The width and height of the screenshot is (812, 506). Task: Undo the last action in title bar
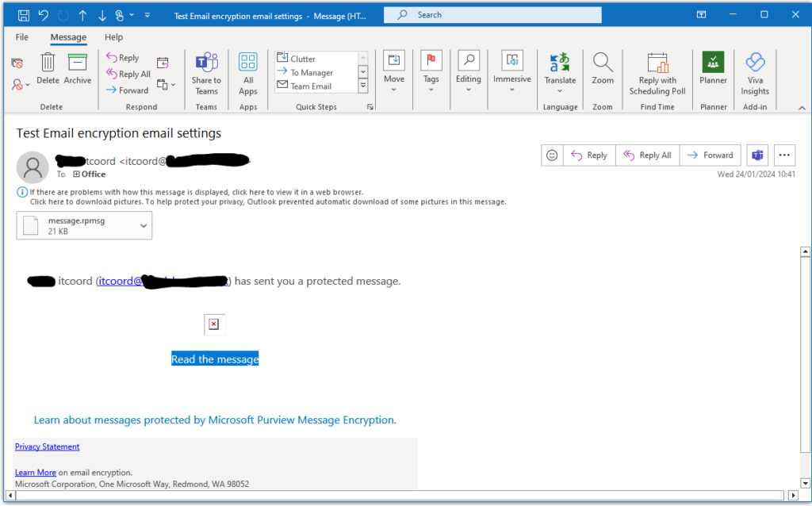point(44,16)
